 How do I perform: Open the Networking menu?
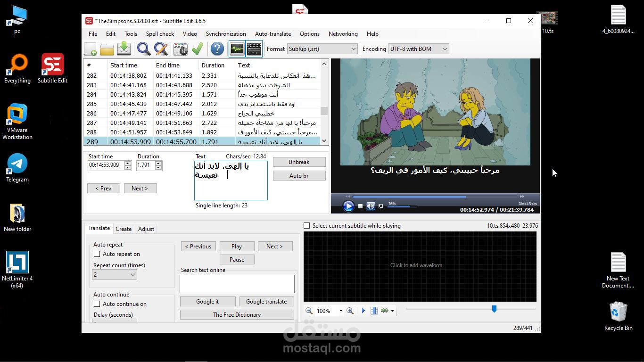click(343, 34)
